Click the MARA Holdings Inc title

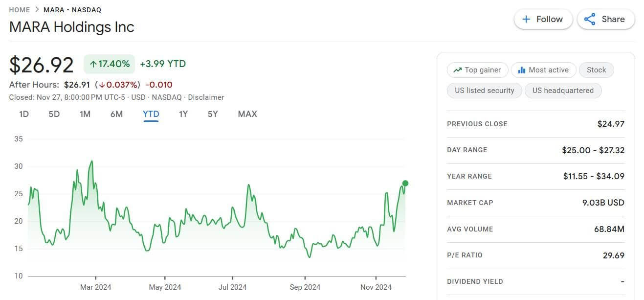71,27
